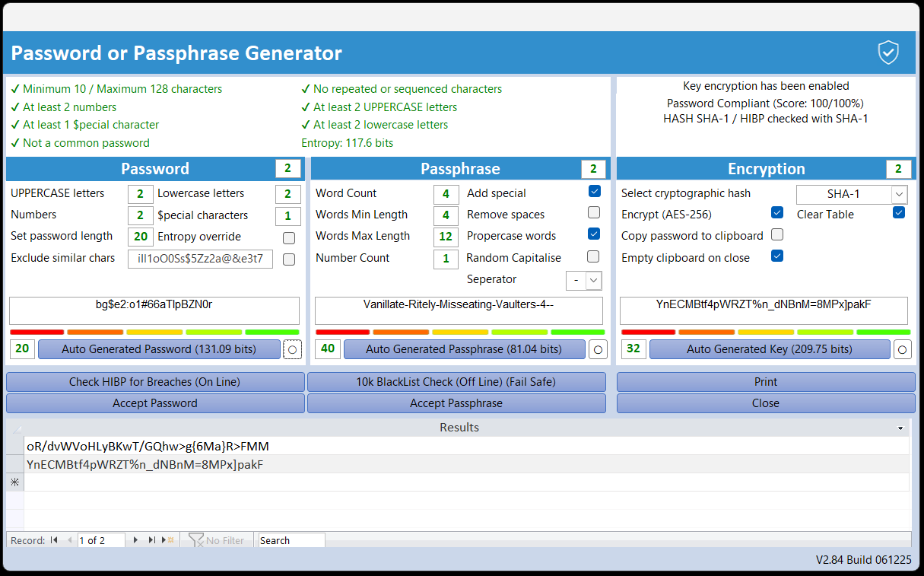Screen dimensions: 924x576
Task: Expand the Seperator character dropdown
Action: [594, 280]
